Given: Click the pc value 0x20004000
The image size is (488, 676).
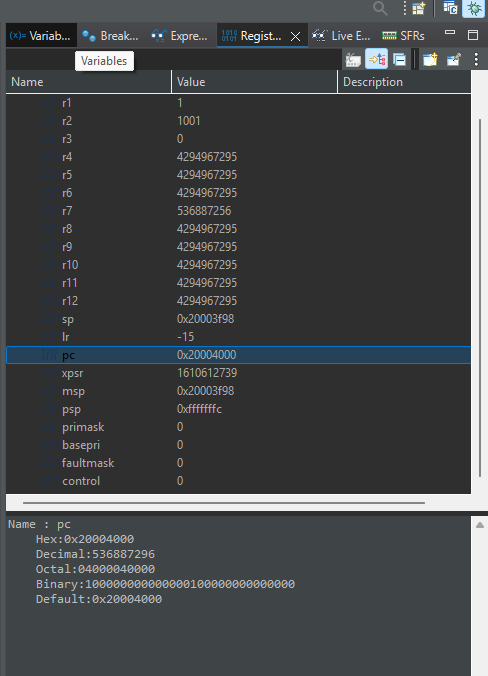Looking at the screenshot, I should click(206, 355).
